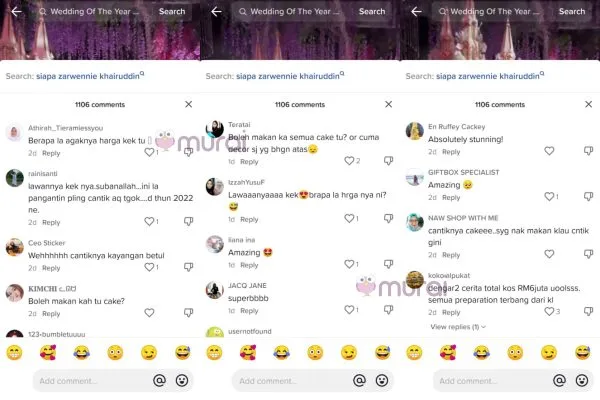Image resolution: width=600 pixels, height=400 pixels.
Task: Reply to JACQ JANE's comment
Action: [x=249, y=311]
